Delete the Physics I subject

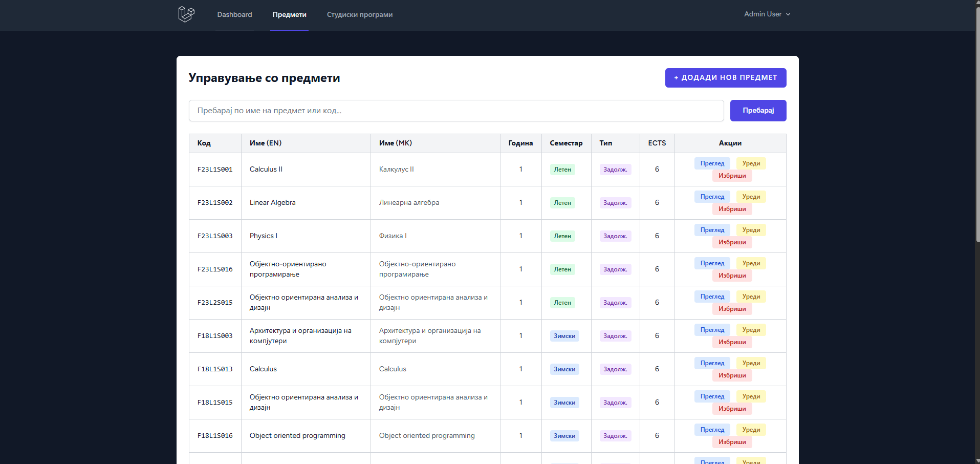732,242
